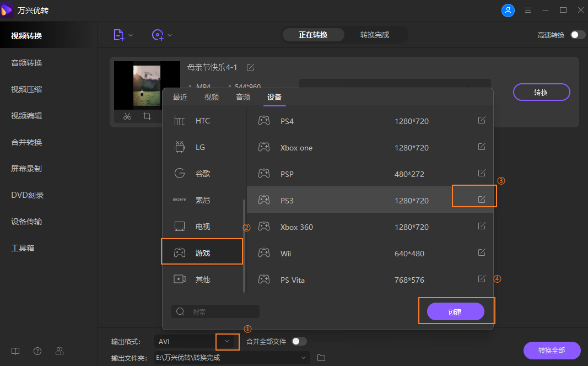
Task: Click the scissors trim icon under thumbnail
Action: pyautogui.click(x=127, y=116)
